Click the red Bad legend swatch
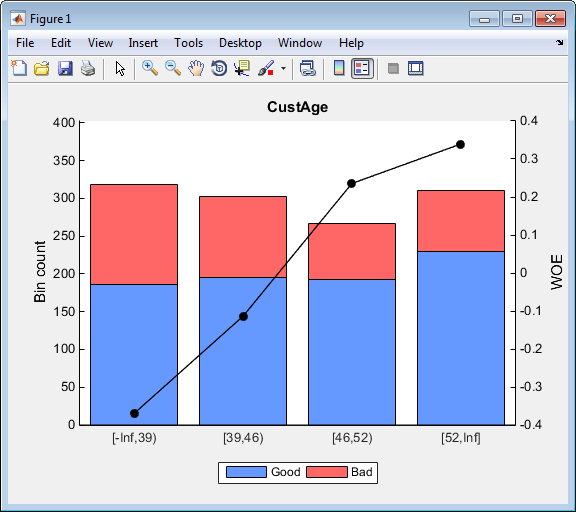This screenshot has width=576, height=512. (327, 472)
